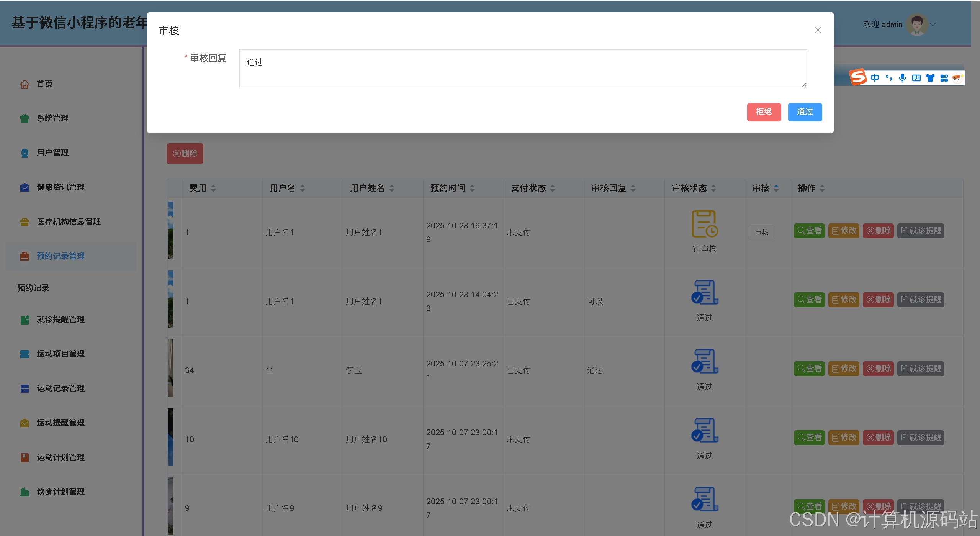Click the 运动计划管理 sidebar icon
Screen dimensions: 980x536
click(25, 457)
